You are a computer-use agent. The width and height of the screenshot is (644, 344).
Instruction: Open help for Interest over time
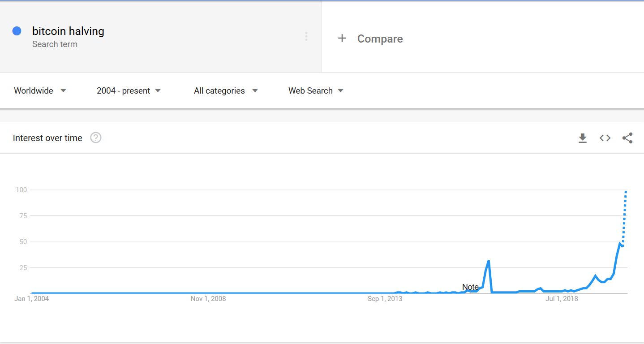coord(96,138)
